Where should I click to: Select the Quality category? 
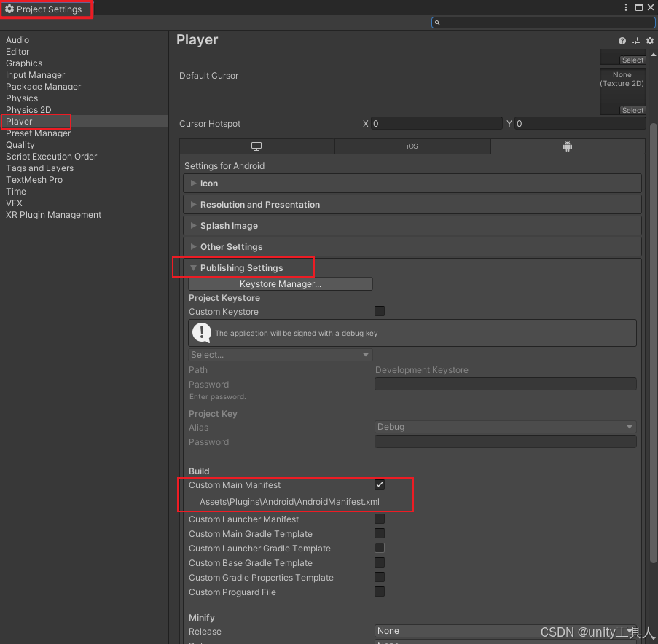[20, 145]
